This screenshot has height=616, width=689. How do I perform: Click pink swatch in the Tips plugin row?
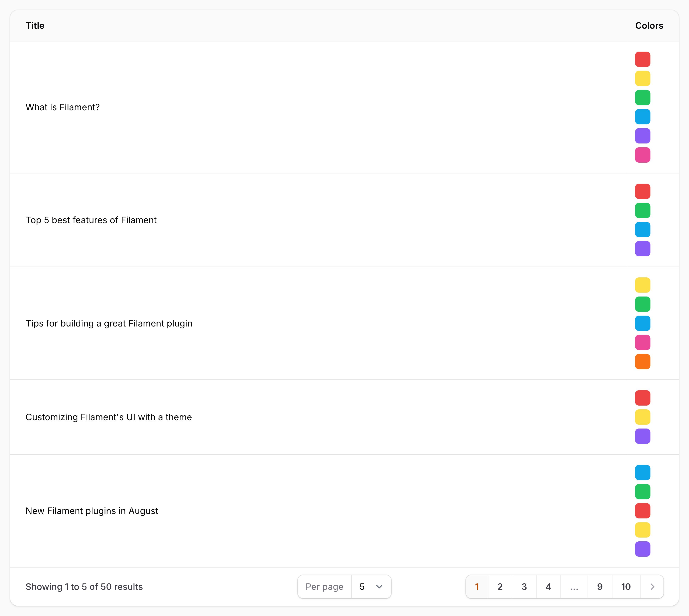pyautogui.click(x=643, y=342)
